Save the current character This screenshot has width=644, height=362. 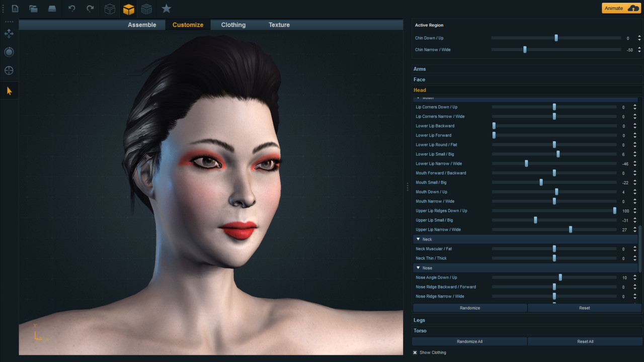(52, 9)
